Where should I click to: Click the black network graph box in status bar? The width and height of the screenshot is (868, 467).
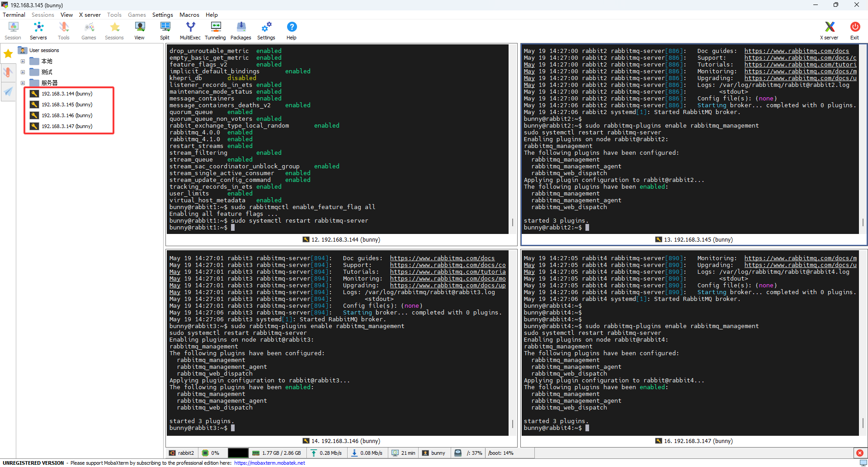pyautogui.click(x=238, y=453)
